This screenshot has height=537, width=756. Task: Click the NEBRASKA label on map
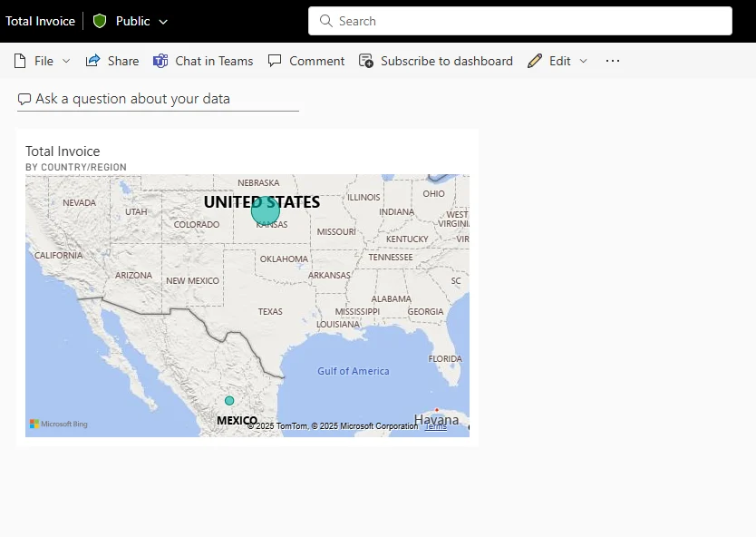click(258, 183)
